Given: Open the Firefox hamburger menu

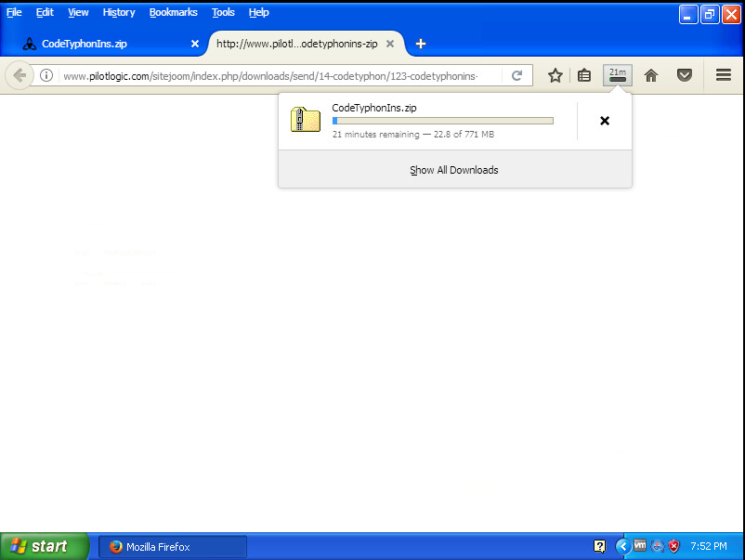Looking at the screenshot, I should tap(724, 76).
